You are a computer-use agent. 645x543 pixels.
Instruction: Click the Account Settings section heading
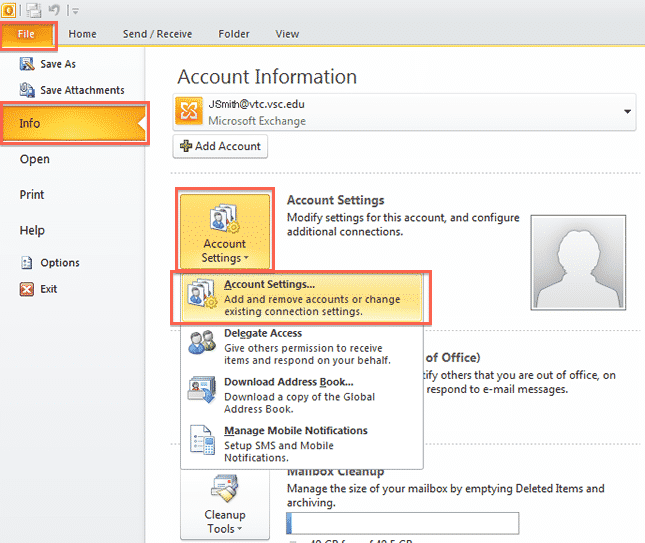[335, 200]
